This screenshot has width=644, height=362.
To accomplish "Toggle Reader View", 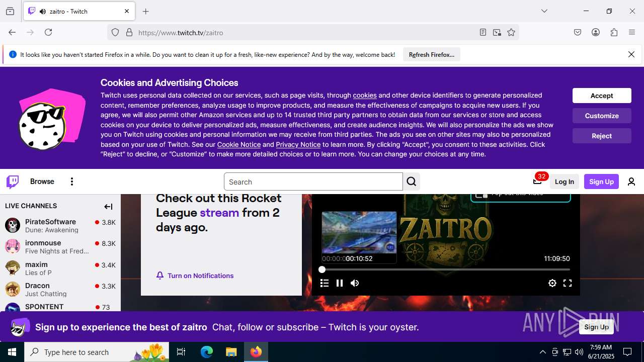I will [x=483, y=32].
